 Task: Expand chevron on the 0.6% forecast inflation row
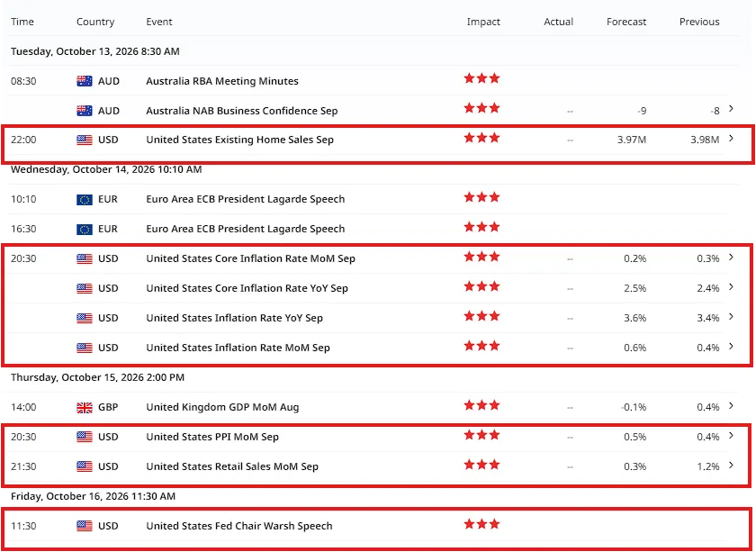(x=732, y=347)
